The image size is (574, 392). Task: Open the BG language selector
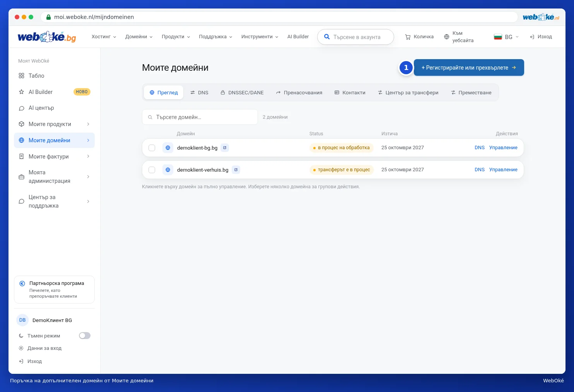click(506, 37)
